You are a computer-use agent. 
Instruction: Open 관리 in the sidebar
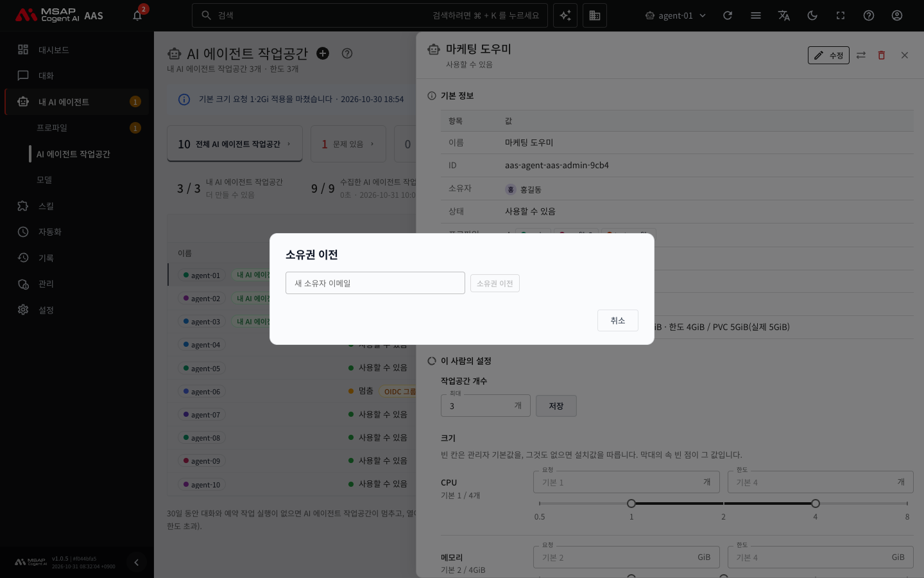coord(77,284)
